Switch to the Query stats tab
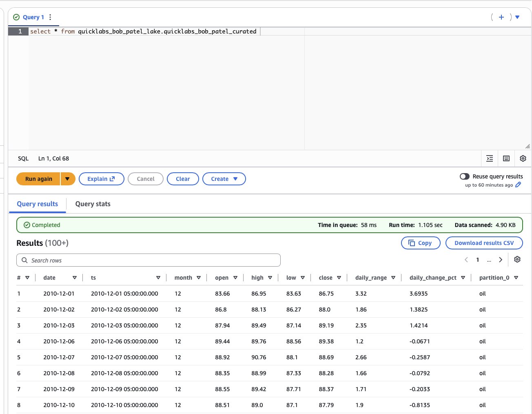532x414 pixels. click(93, 204)
